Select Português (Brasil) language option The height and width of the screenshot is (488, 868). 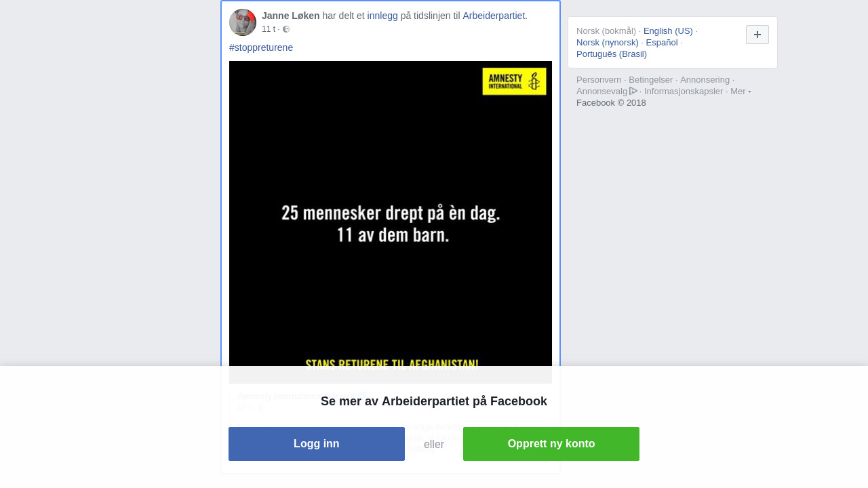point(612,54)
